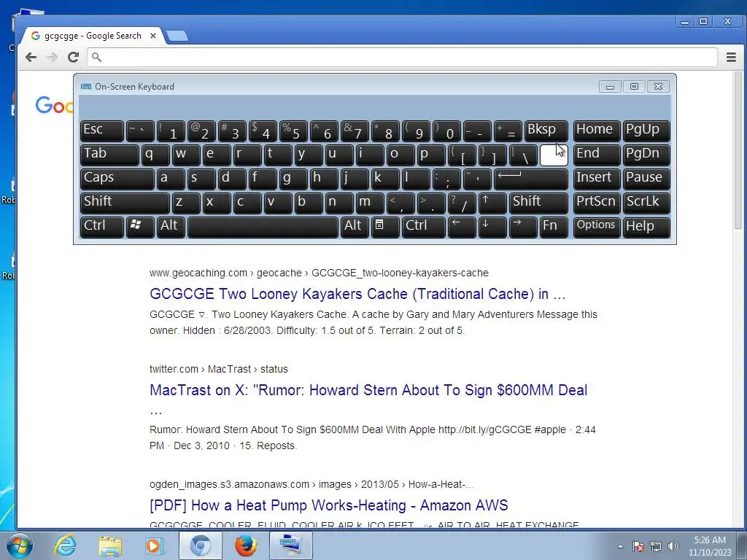This screenshot has width=747, height=560.
Task: Open MacTrast on X Howard Stern result
Action: (368, 390)
